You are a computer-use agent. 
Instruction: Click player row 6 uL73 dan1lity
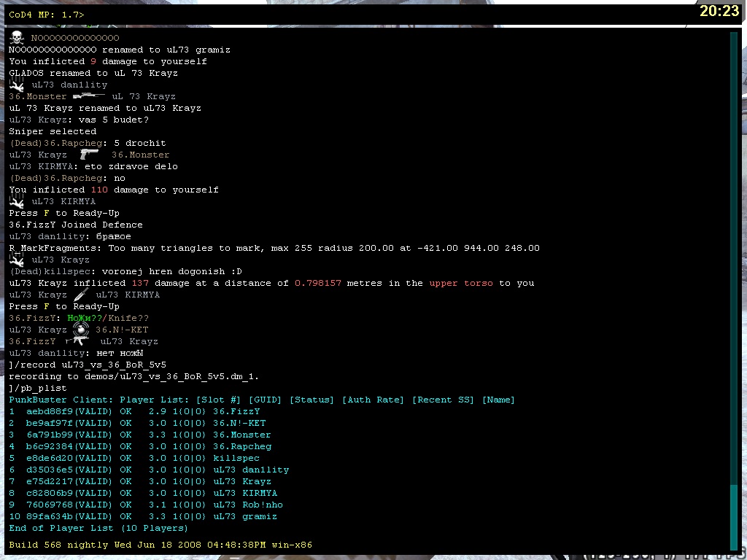149,470
